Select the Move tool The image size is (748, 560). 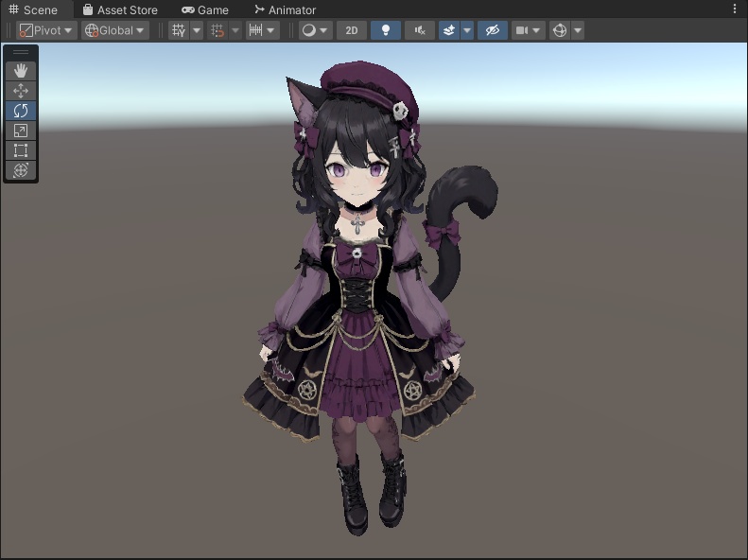pyautogui.click(x=21, y=91)
